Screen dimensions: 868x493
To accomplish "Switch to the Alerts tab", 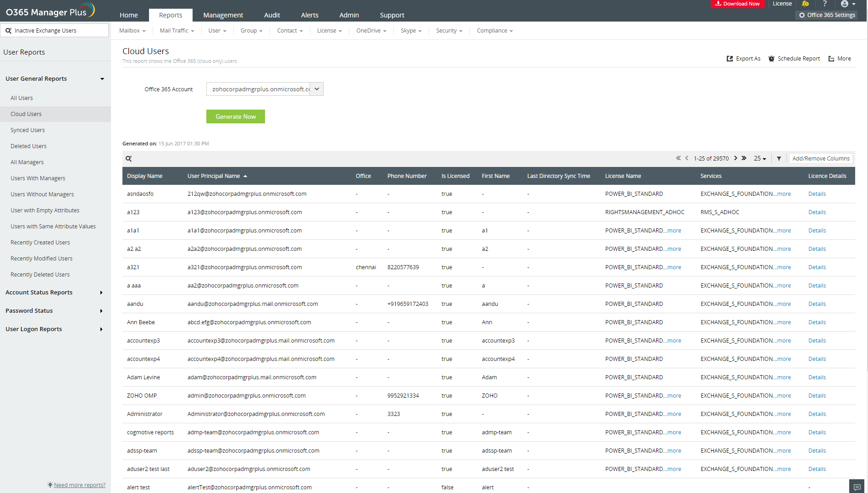I will (310, 15).
